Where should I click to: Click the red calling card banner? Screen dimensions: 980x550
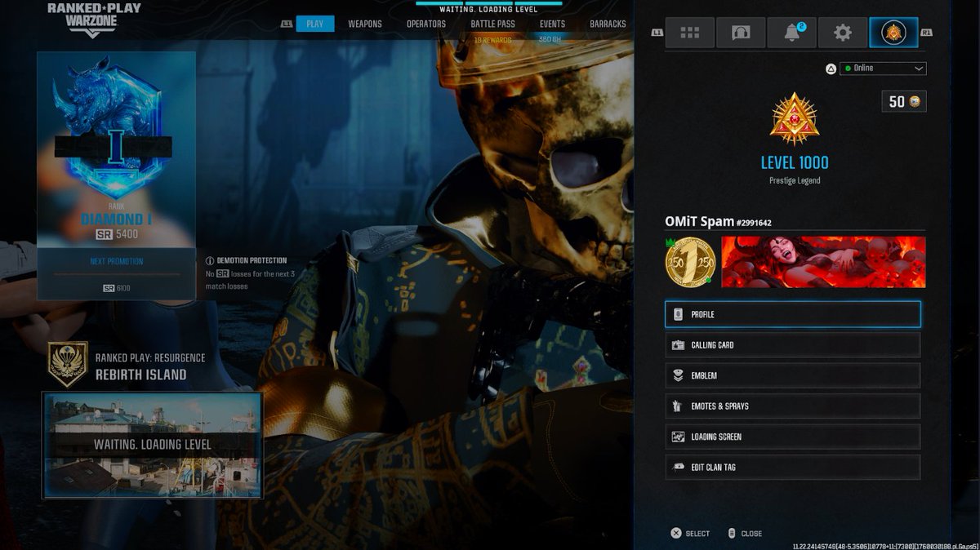click(x=823, y=262)
